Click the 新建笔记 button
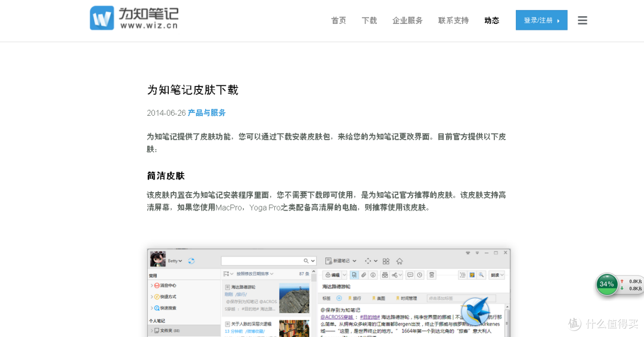This screenshot has width=644, height=337. click(338, 261)
